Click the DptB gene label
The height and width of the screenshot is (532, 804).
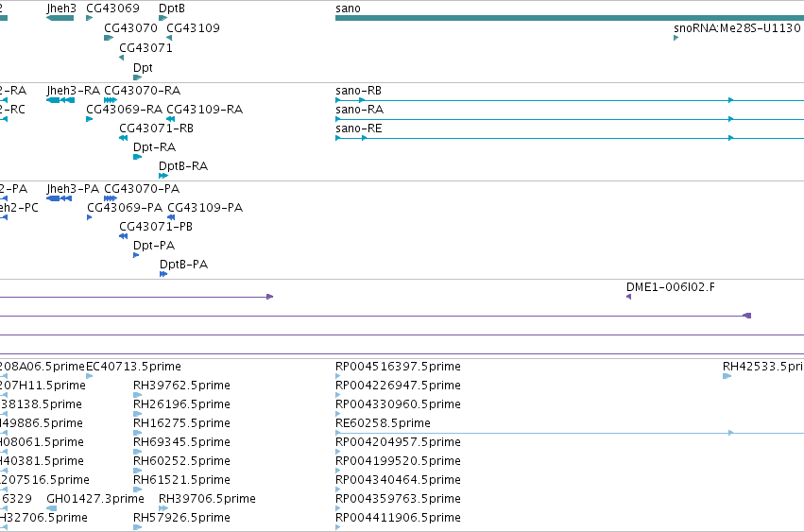(172, 9)
